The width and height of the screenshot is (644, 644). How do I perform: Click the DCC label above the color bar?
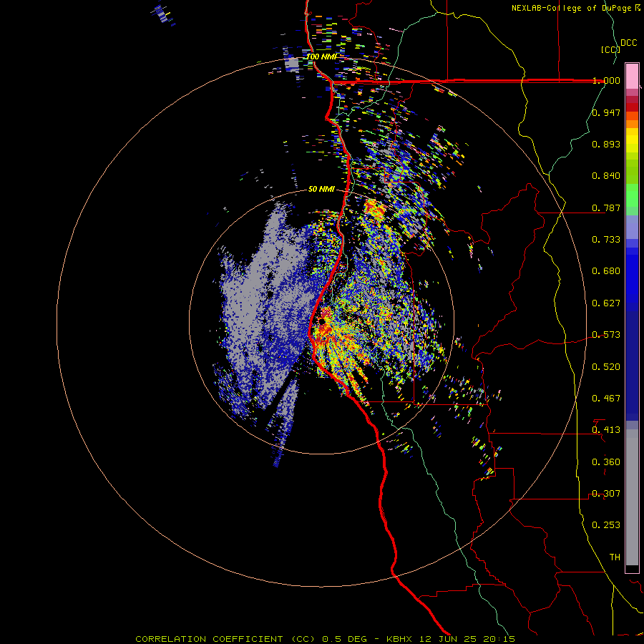pyautogui.click(x=628, y=43)
